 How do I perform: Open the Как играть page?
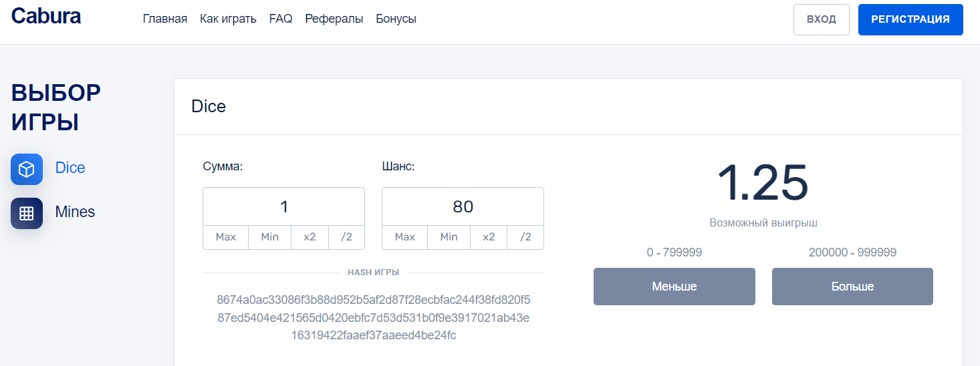[x=228, y=19]
